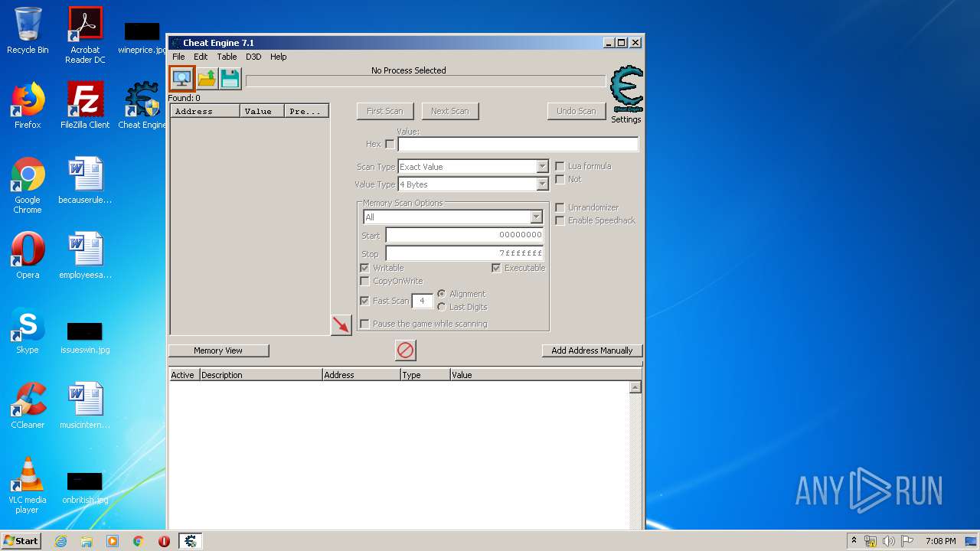The width and height of the screenshot is (980, 551).
Task: Click the Description column header
Action: pyautogui.click(x=260, y=375)
